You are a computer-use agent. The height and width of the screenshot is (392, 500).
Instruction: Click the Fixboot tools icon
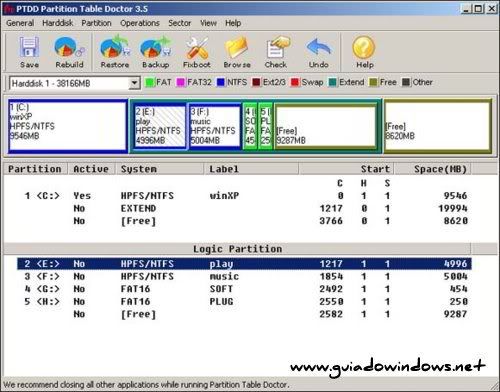tap(197, 47)
